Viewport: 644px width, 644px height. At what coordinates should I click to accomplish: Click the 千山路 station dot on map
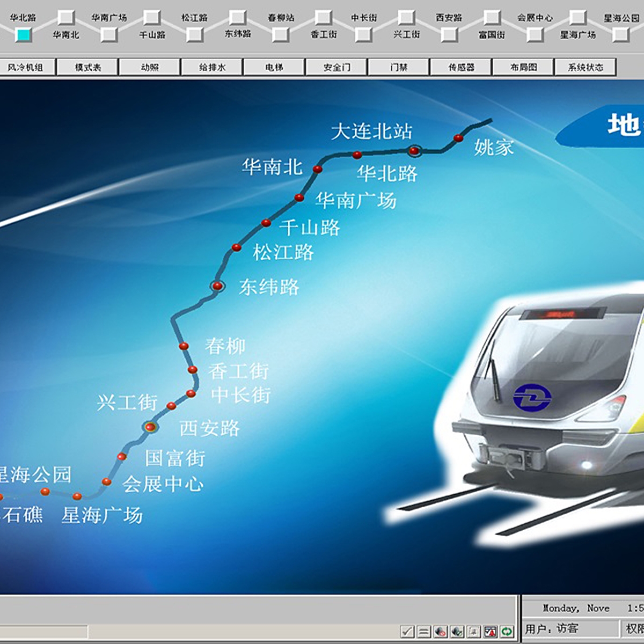point(266,223)
